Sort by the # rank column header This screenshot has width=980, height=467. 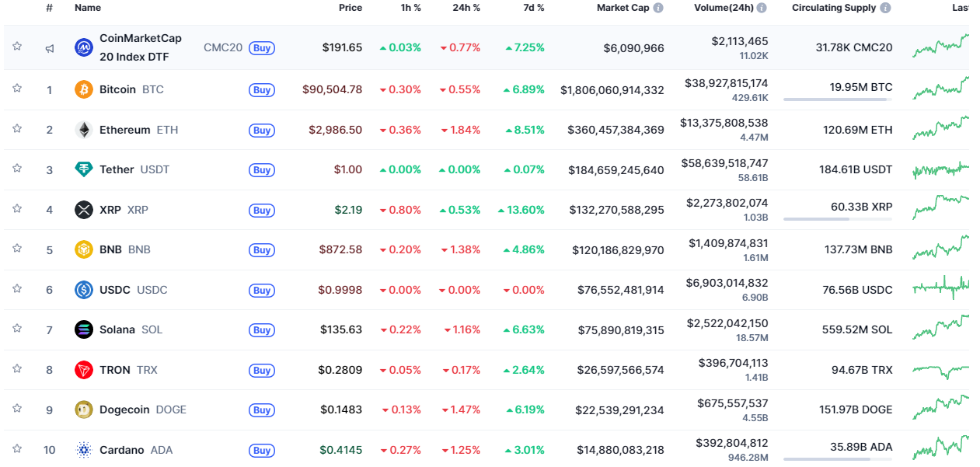tap(49, 8)
